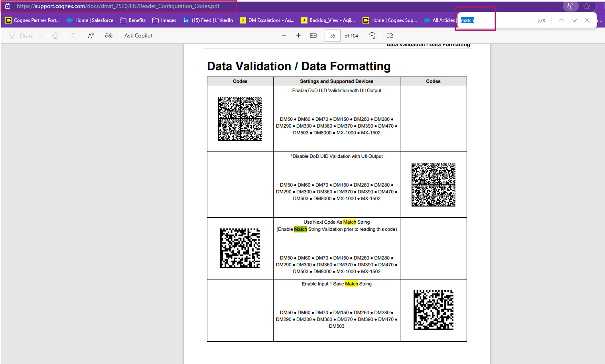Zoom in with the plus button

click(298, 35)
